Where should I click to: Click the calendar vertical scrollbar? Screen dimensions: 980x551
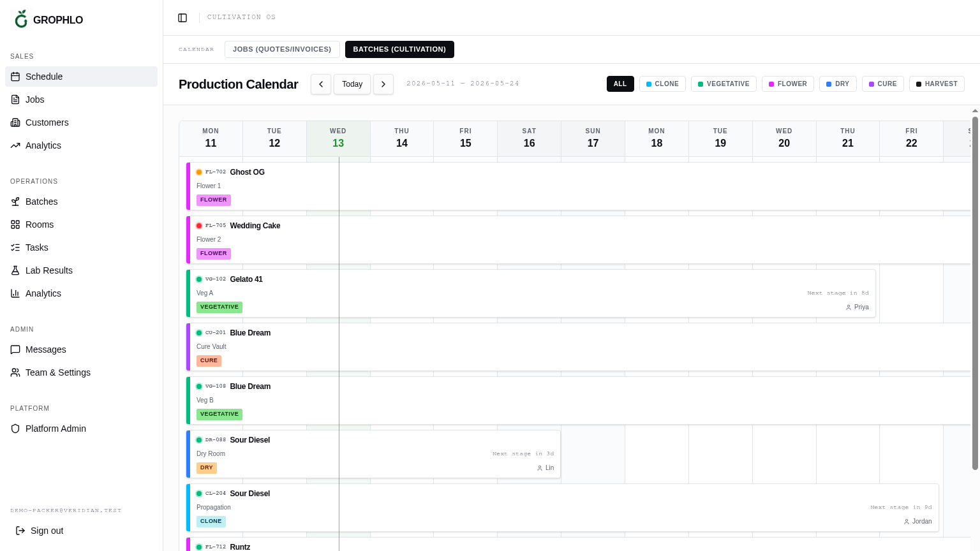tap(975, 293)
